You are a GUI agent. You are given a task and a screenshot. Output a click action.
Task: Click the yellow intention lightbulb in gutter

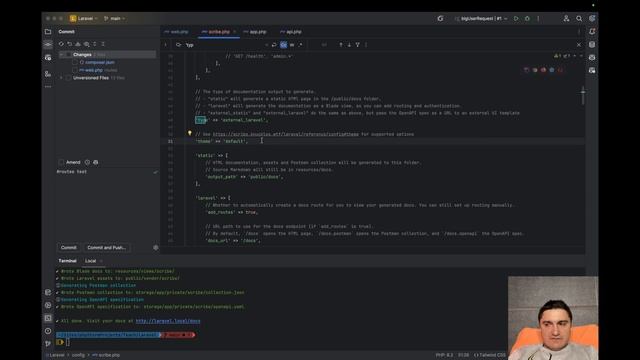coord(189,133)
